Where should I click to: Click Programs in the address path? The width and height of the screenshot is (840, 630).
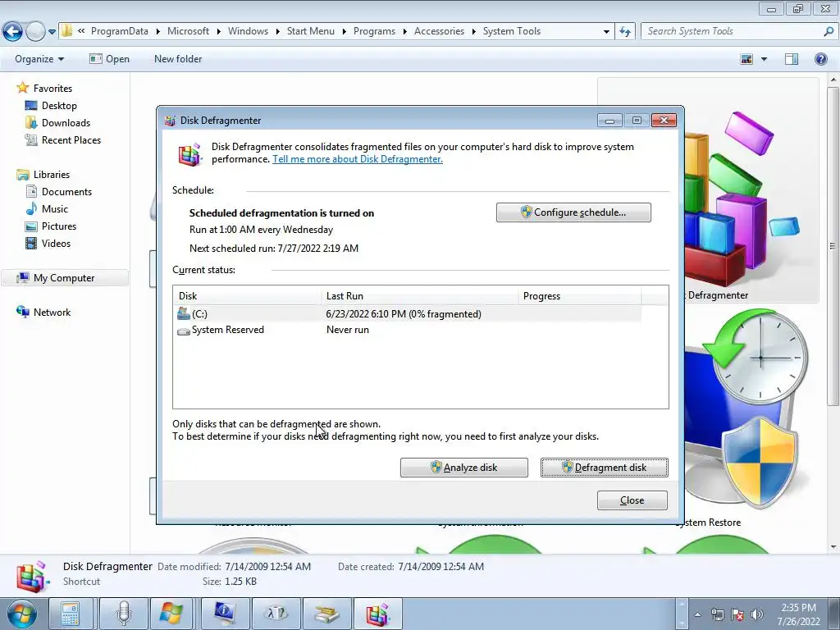[374, 31]
